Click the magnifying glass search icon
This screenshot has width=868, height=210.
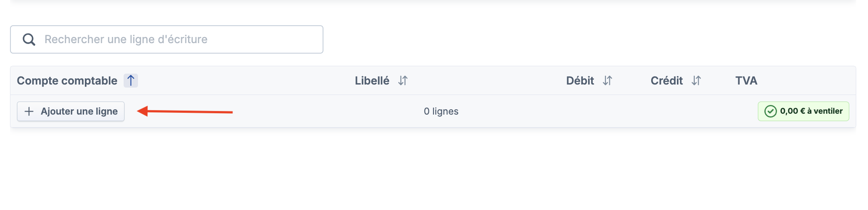pos(29,40)
